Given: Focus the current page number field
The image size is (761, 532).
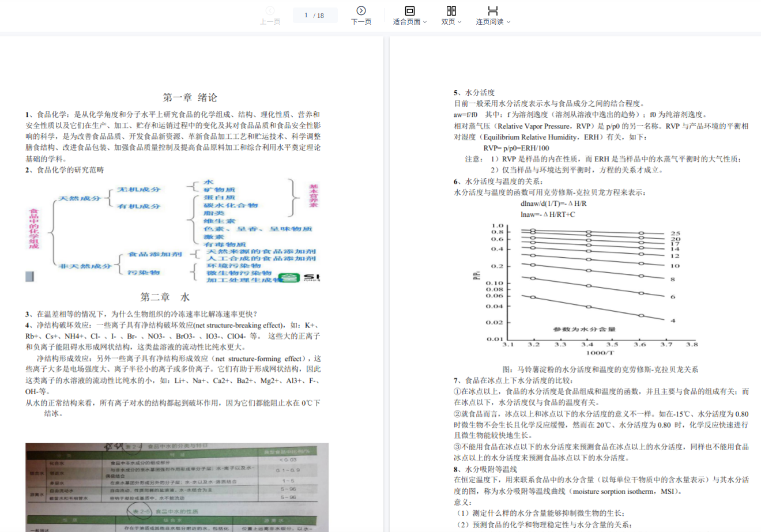Looking at the screenshot, I should coord(307,16).
